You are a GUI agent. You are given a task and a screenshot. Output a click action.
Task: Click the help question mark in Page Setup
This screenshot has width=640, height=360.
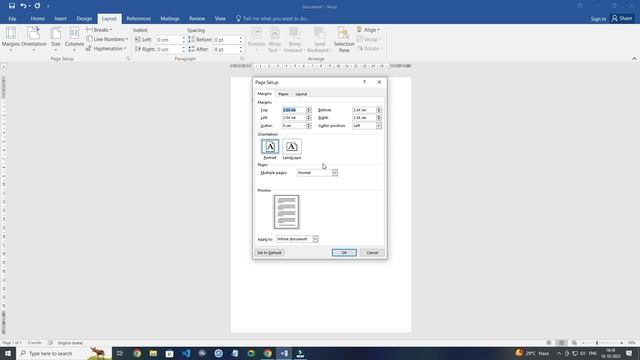pyautogui.click(x=364, y=82)
